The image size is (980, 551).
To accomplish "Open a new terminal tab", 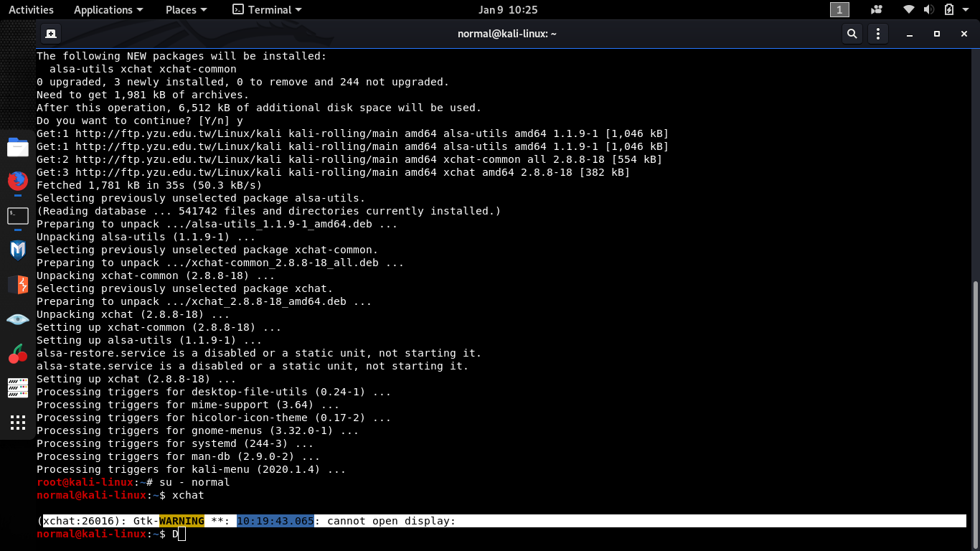I will click(51, 34).
